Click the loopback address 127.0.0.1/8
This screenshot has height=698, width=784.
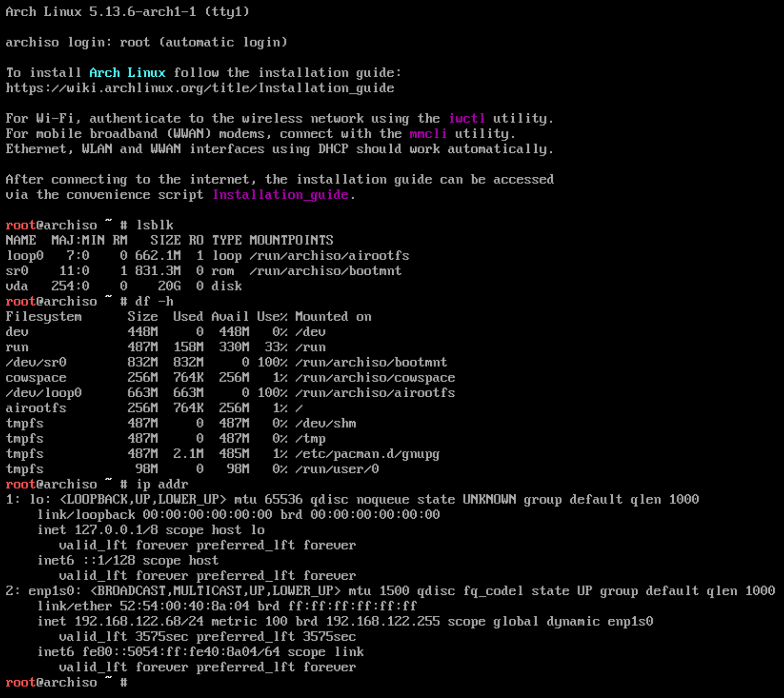point(116,530)
